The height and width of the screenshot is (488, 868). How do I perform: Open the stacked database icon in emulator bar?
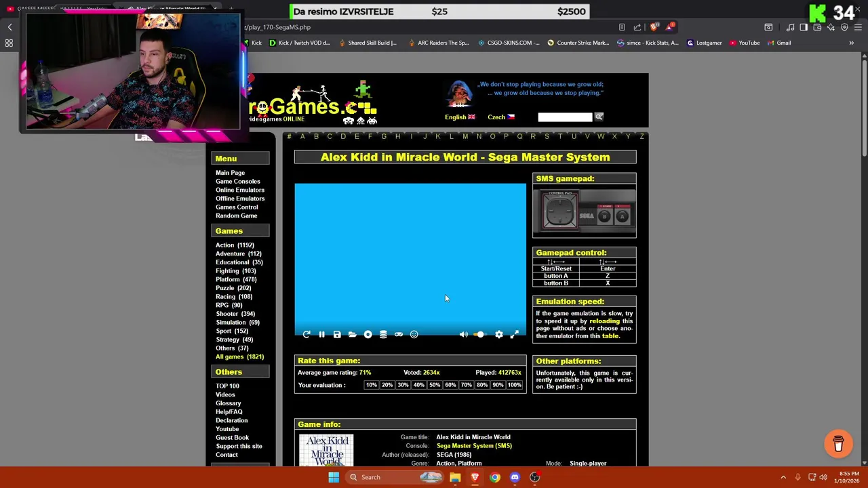383,334
